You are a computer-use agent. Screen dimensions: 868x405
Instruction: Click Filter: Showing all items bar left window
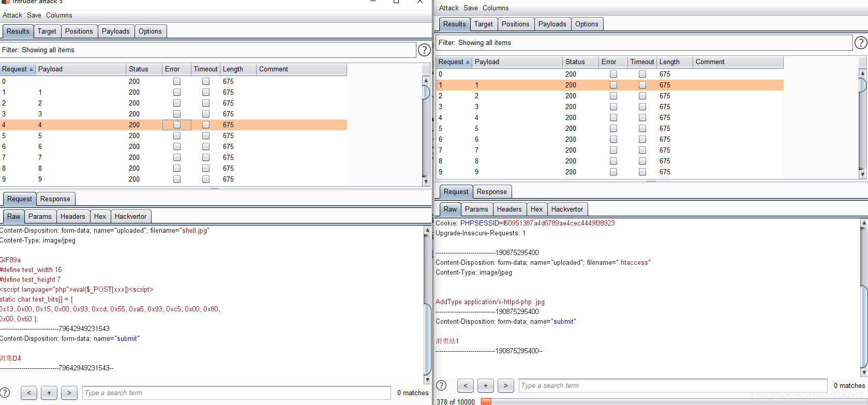[x=208, y=50]
